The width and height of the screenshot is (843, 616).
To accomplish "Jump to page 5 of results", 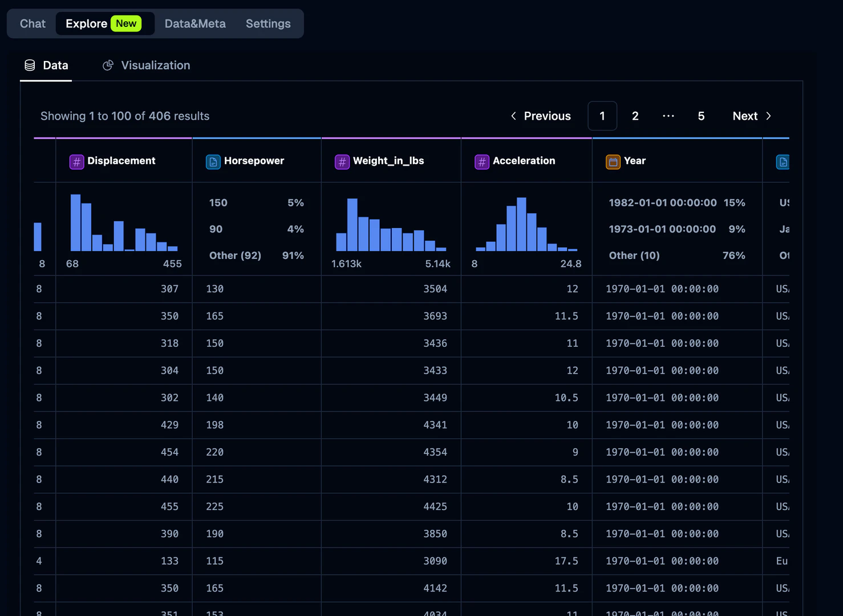I will 701,116.
